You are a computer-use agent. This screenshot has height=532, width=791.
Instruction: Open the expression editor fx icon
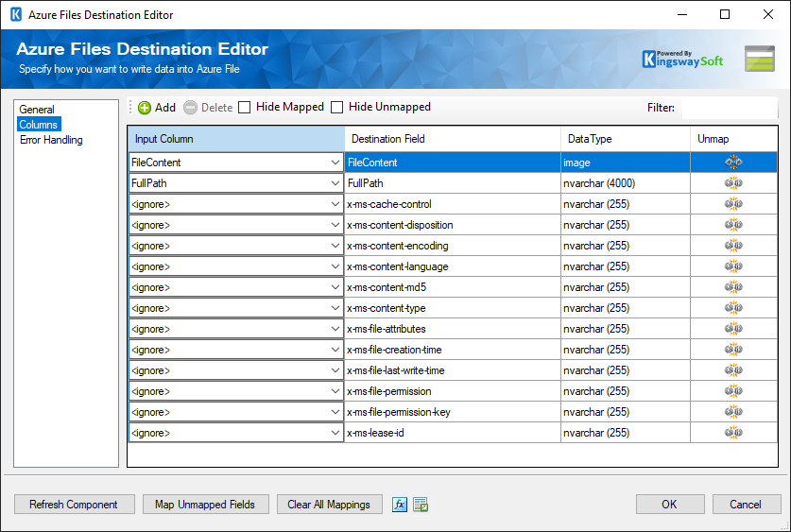pyautogui.click(x=400, y=505)
